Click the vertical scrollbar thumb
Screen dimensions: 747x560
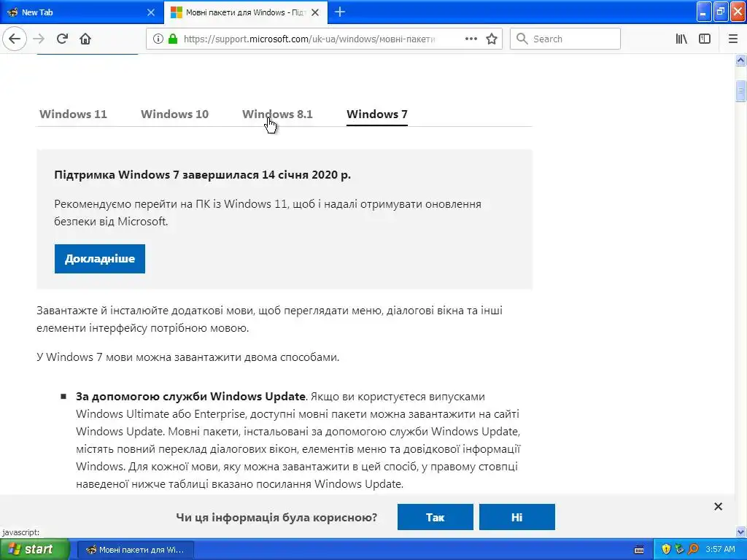coord(740,91)
